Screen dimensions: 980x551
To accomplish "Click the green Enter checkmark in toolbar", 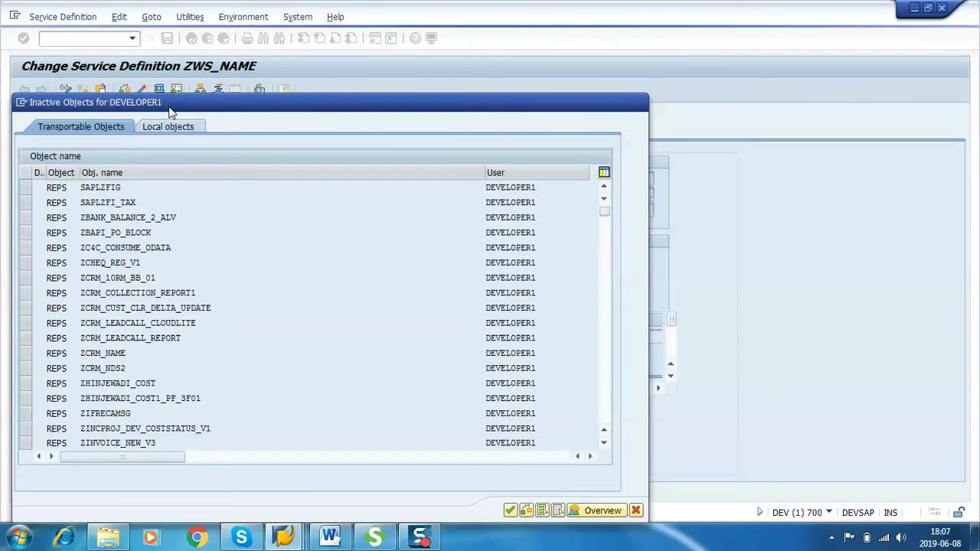I will point(24,38).
